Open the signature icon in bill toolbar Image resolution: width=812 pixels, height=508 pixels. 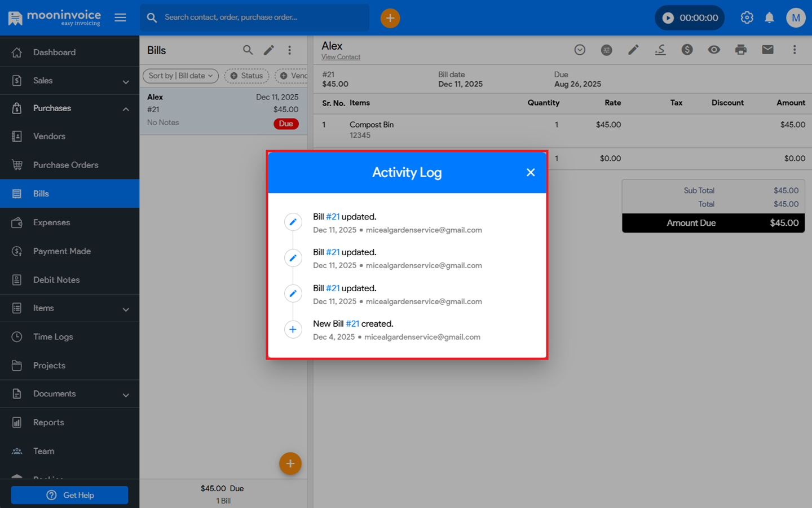[660, 50]
